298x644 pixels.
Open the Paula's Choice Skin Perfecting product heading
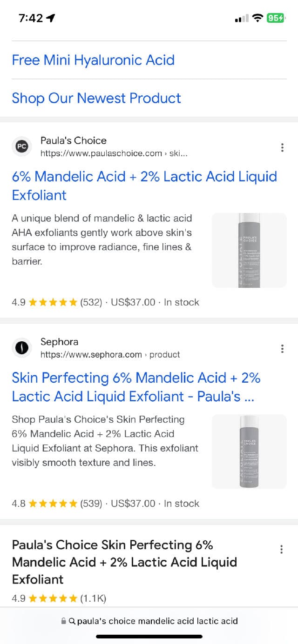pos(124,562)
